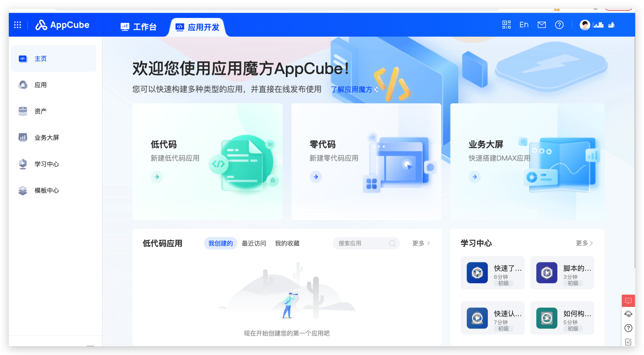This screenshot has width=644, height=355.
Task: Play the 快速认… 7分钟 video icon
Action: coord(477,318)
